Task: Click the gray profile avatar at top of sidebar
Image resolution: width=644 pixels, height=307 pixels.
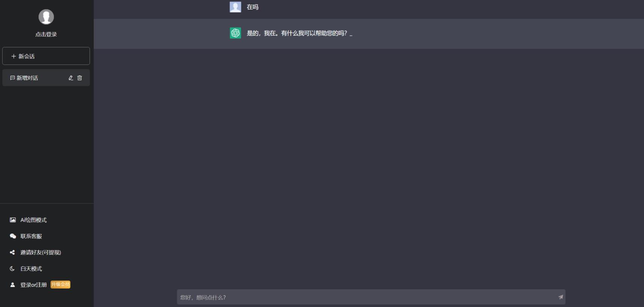Action: [46, 17]
